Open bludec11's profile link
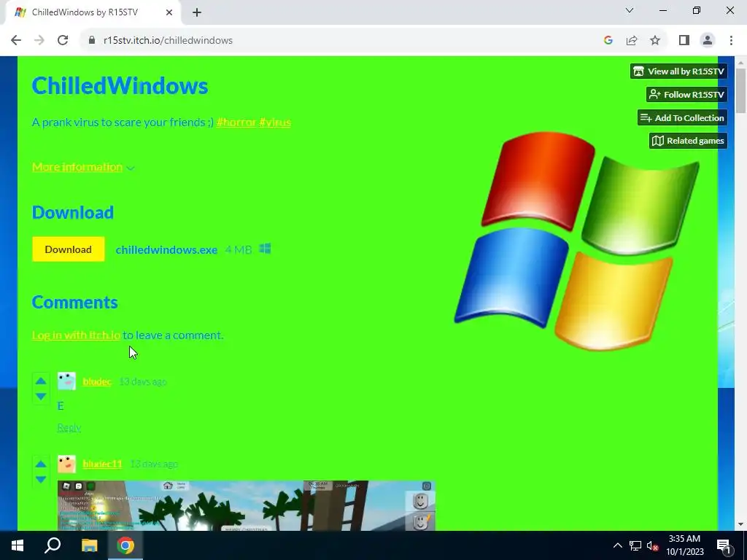Screen dimensions: 747x560 pos(102,464)
